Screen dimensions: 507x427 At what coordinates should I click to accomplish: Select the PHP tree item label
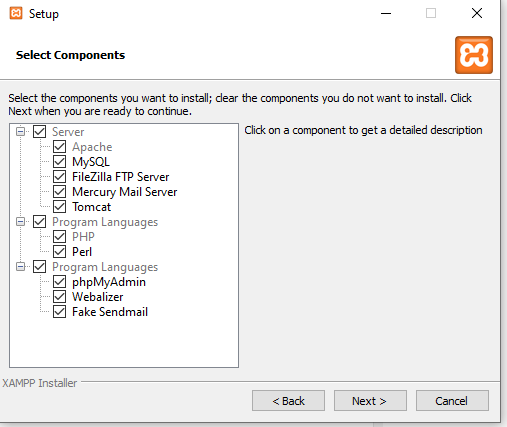click(x=83, y=237)
